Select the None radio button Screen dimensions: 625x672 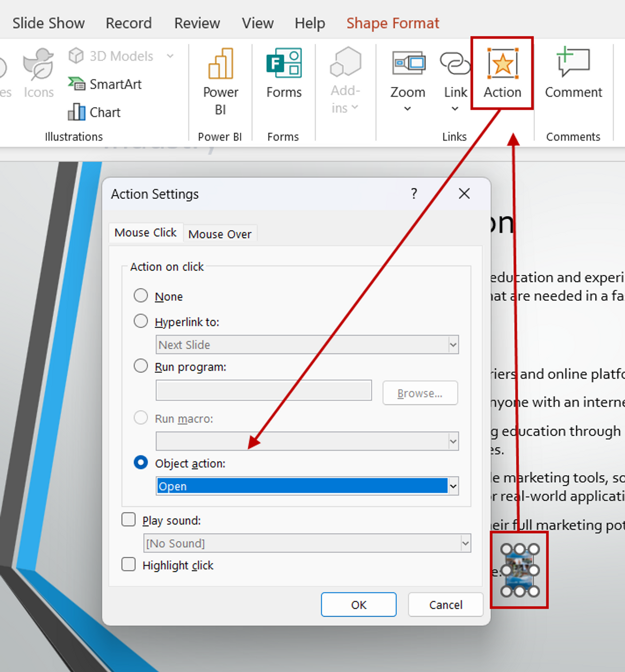(141, 296)
